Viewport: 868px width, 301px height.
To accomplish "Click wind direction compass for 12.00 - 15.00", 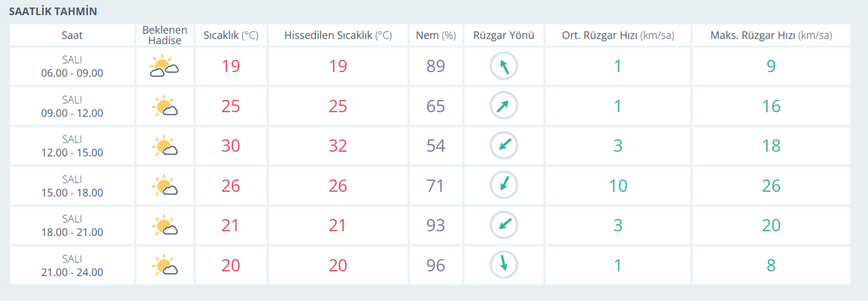I will tap(504, 146).
